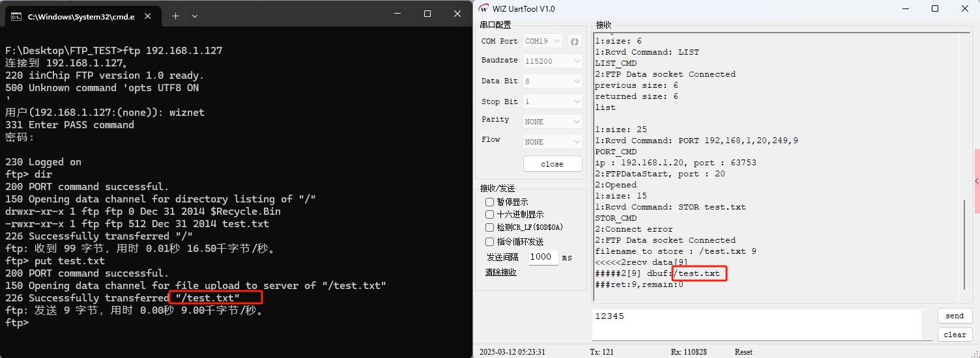Open the terminal profile dropdown arrow
980x358 pixels.
click(x=194, y=16)
